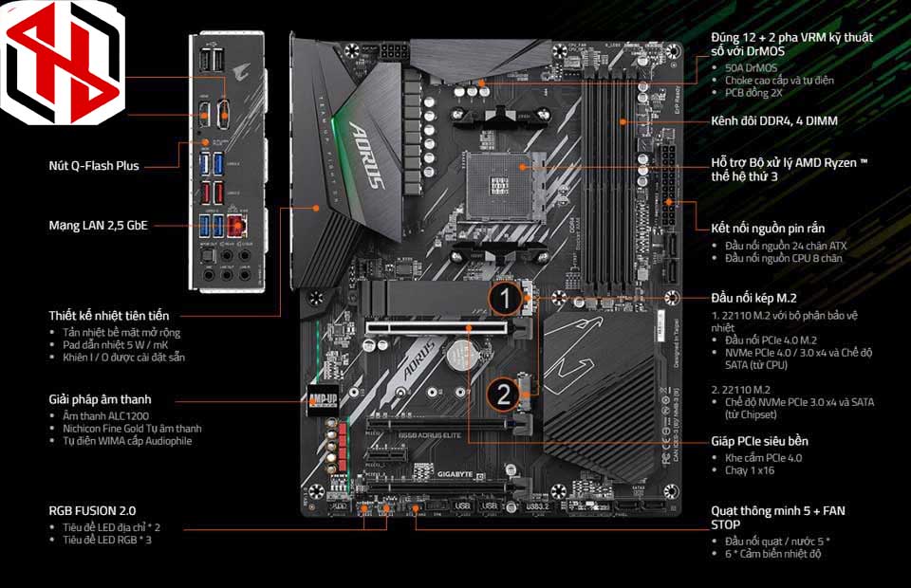Click 'Tiêu đề LED RGB * 3' text

(107, 540)
